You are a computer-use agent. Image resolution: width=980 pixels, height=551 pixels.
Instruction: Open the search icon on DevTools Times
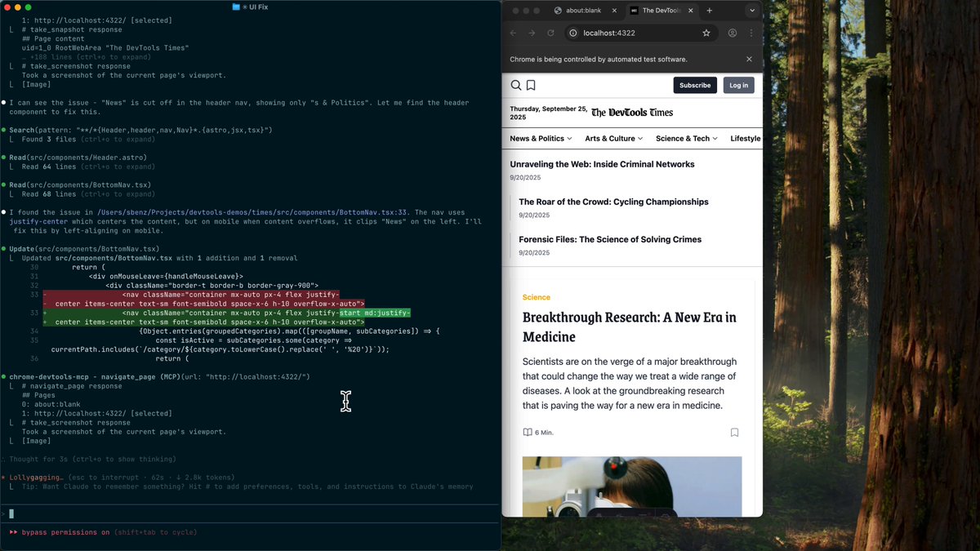point(516,85)
